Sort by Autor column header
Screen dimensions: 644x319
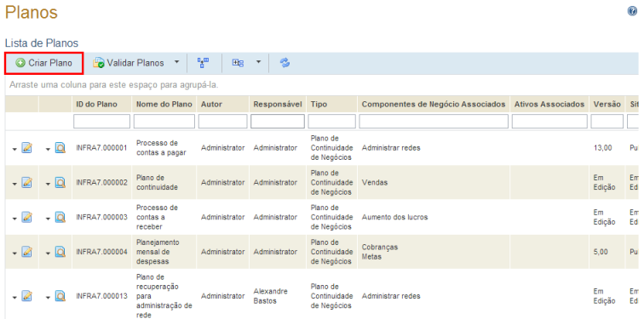[211, 105]
